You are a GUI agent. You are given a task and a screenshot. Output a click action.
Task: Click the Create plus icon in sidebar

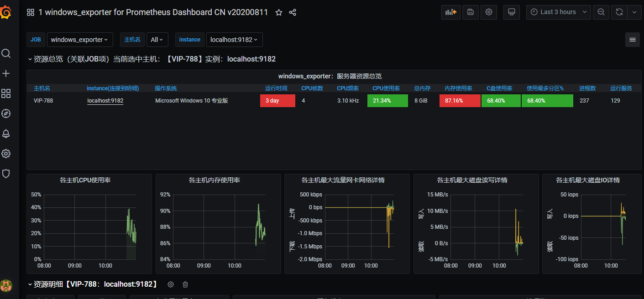click(6, 73)
